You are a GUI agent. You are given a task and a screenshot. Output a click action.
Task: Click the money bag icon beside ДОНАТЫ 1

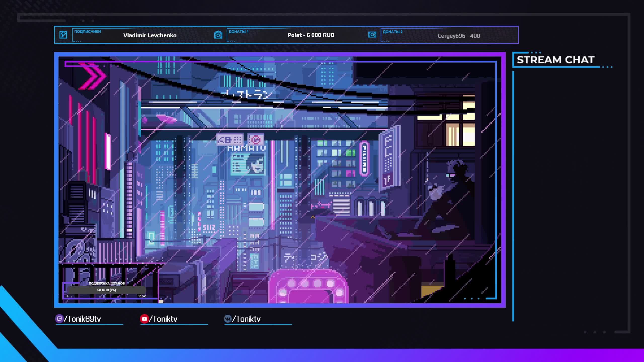(218, 35)
